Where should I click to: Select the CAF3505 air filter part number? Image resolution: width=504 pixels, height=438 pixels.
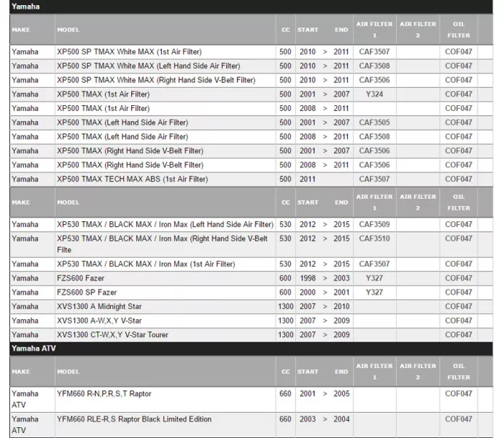(374, 122)
